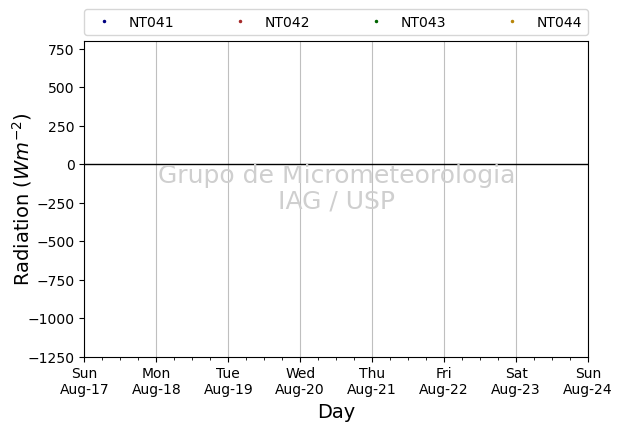Click the NT044 orange legend marker
Screen dimensions: 622x431
point(513,22)
